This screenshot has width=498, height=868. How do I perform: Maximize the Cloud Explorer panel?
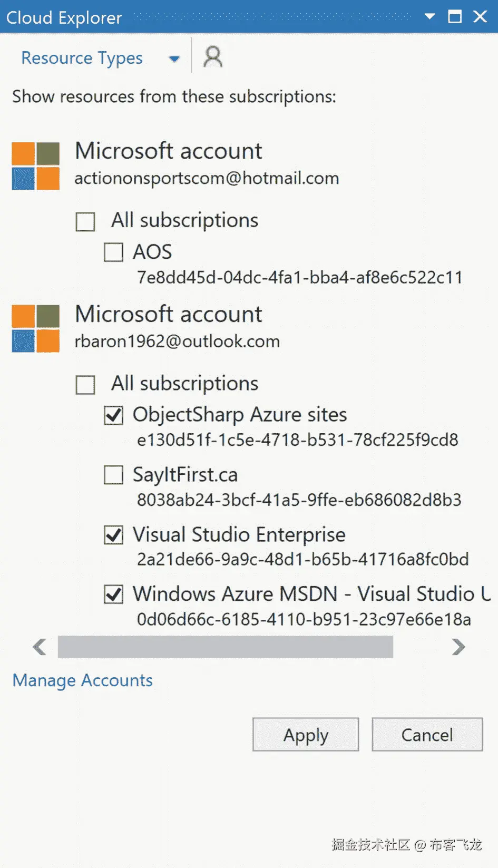tap(455, 16)
